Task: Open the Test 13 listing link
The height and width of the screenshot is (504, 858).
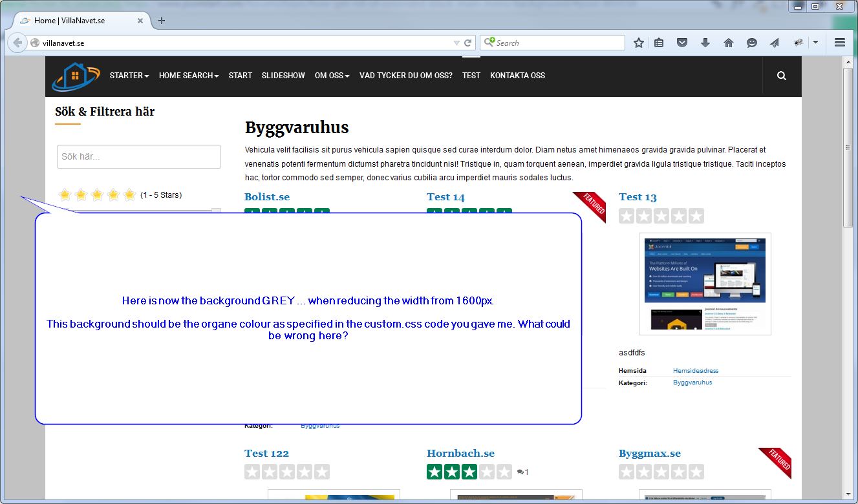Action: pyautogui.click(x=638, y=197)
